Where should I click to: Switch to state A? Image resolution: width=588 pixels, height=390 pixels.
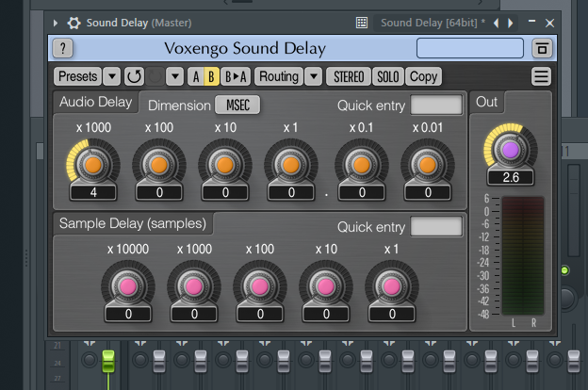pyautogui.click(x=196, y=76)
